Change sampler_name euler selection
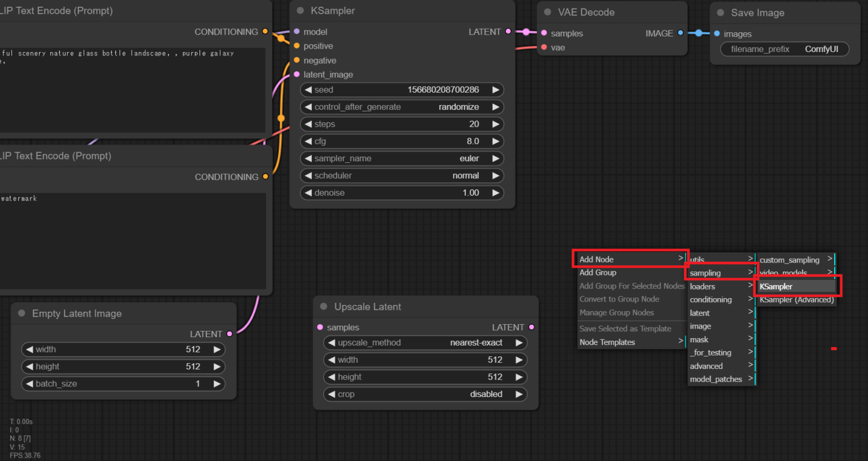The height and width of the screenshot is (461, 868). click(402, 158)
